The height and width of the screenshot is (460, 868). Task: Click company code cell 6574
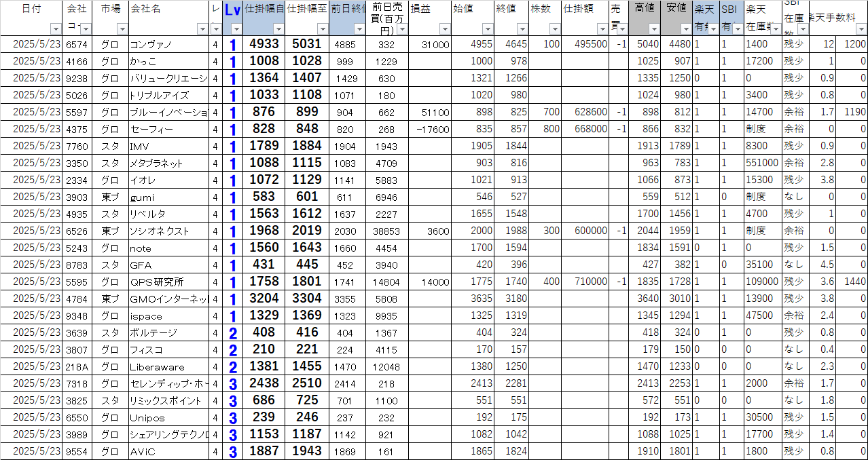click(x=77, y=44)
